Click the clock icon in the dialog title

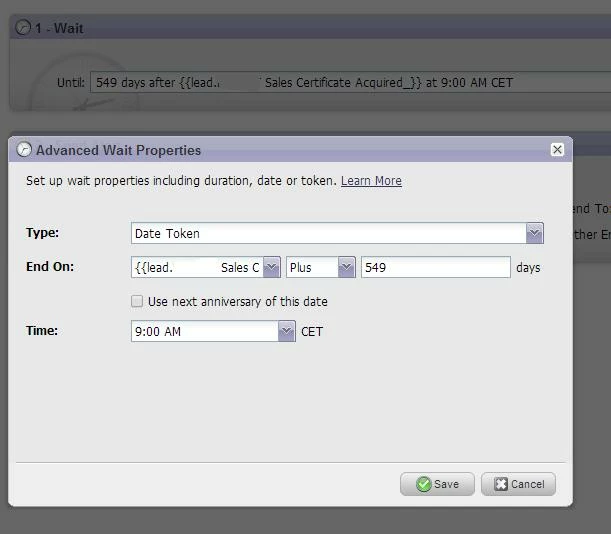point(24,150)
